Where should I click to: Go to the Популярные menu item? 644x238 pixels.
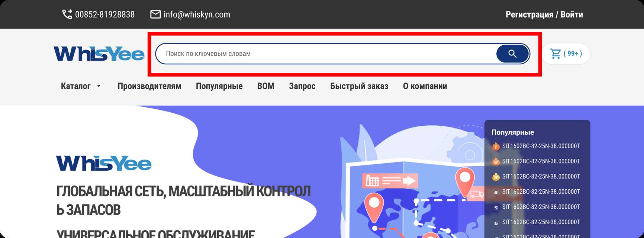coord(219,86)
